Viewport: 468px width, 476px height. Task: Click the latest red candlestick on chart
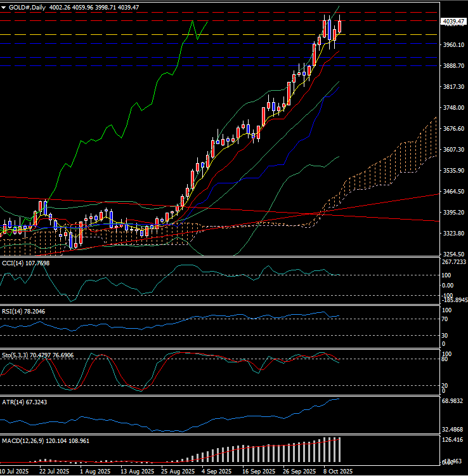click(x=340, y=26)
